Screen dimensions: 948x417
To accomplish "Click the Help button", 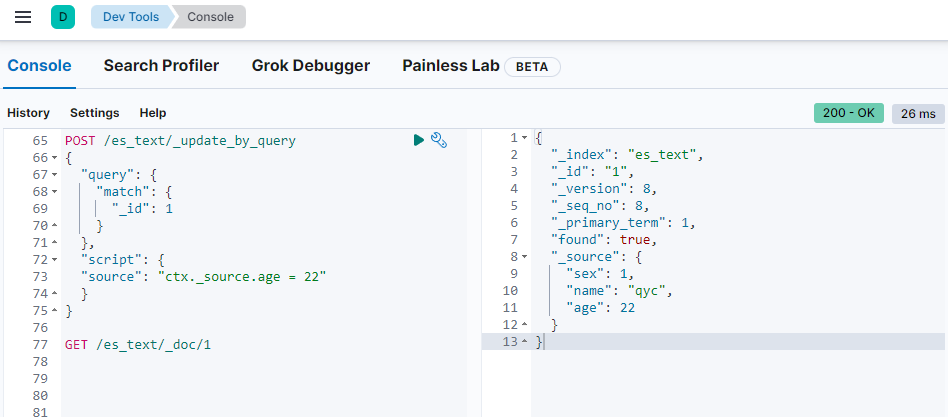I will [153, 113].
